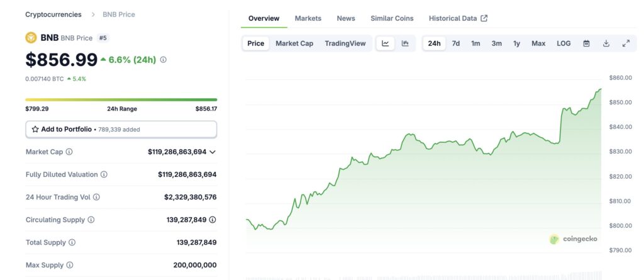This screenshot has height=280, width=644.
Task: Select the candlestick chart view icon
Action: click(405, 43)
